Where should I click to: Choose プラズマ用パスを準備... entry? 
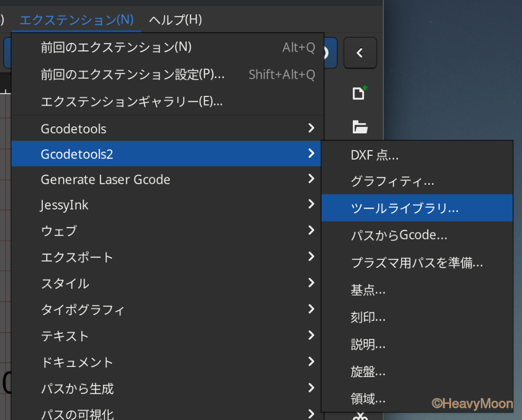[x=417, y=262]
